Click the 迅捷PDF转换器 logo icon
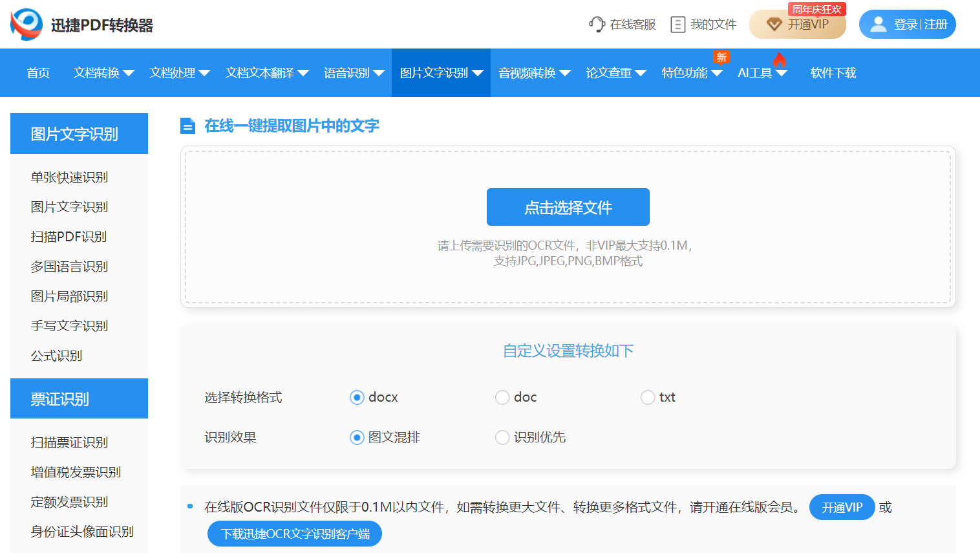 point(27,25)
